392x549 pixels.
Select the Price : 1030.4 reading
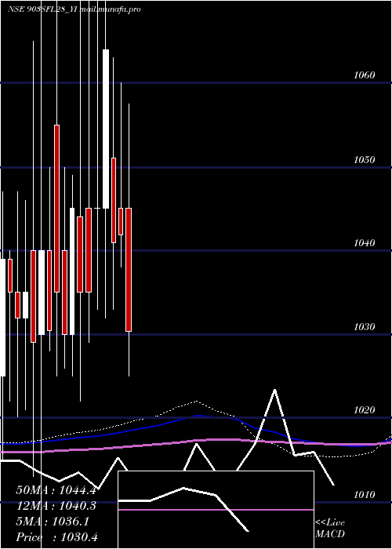pos(56,536)
